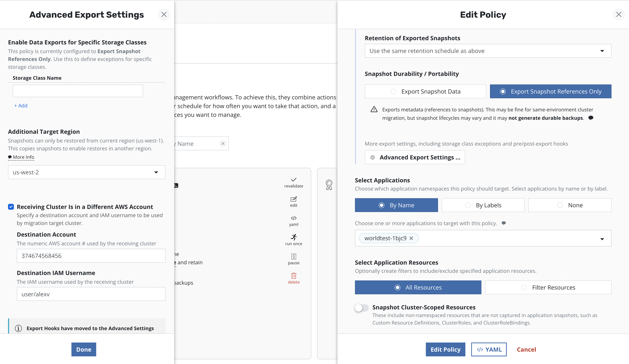Click the Storage Class Name input field
This screenshot has width=629, height=364.
coord(78,91)
